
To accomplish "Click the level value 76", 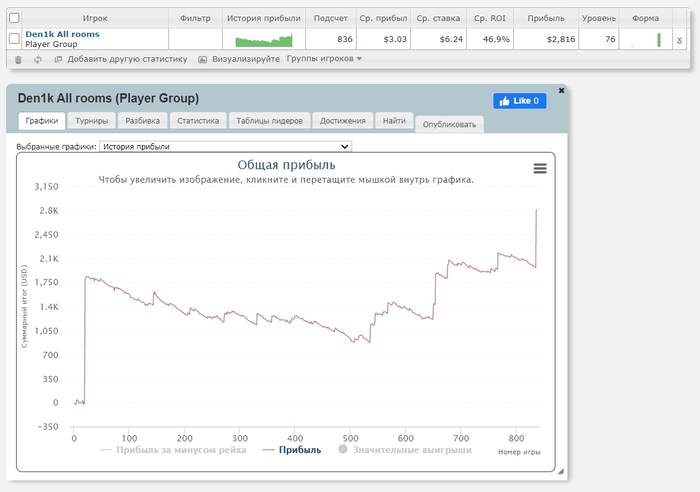I will (610, 39).
